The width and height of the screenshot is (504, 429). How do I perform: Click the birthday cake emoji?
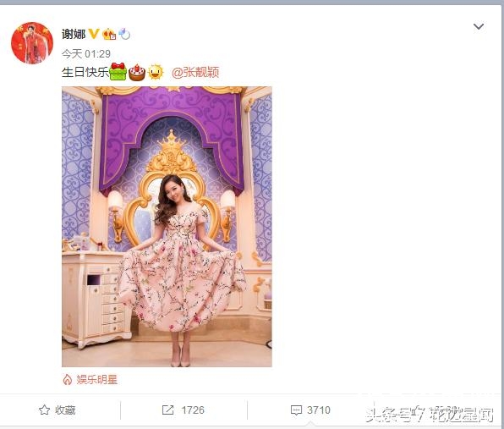coord(137,73)
